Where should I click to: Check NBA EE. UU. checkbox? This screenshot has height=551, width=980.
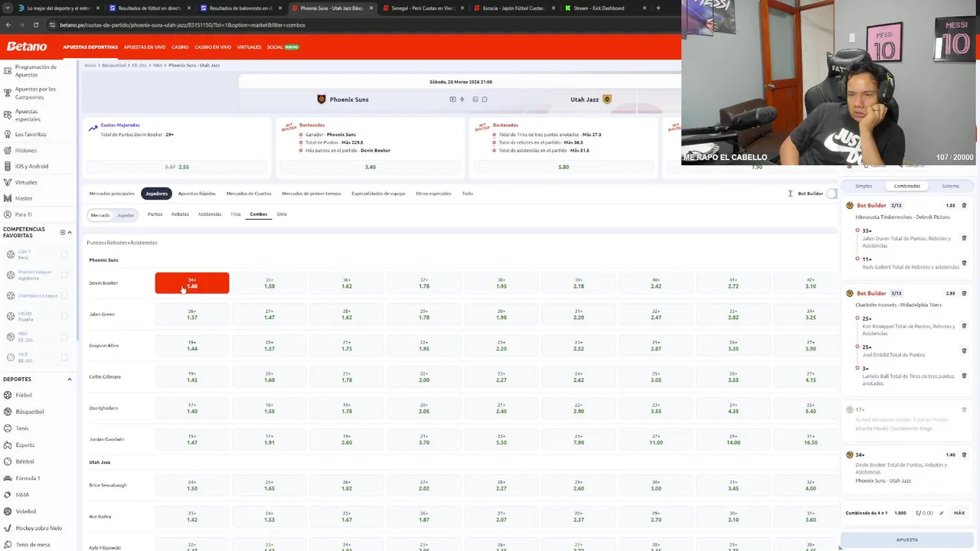pos(64,337)
